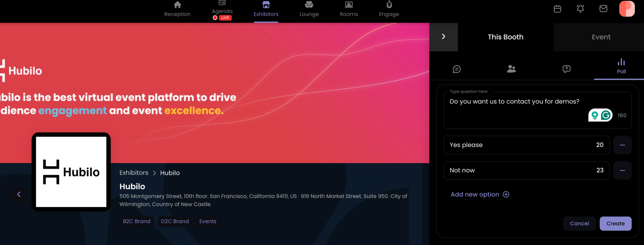Open the Reception page
This screenshot has width=644, height=245.
click(177, 10)
